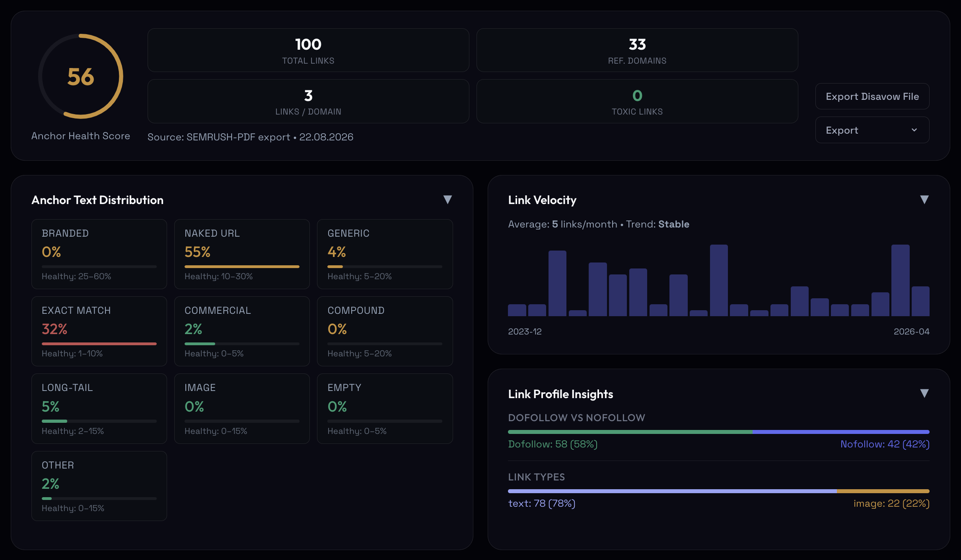Click the text link types bar segment
The image size is (961, 560).
click(672, 491)
